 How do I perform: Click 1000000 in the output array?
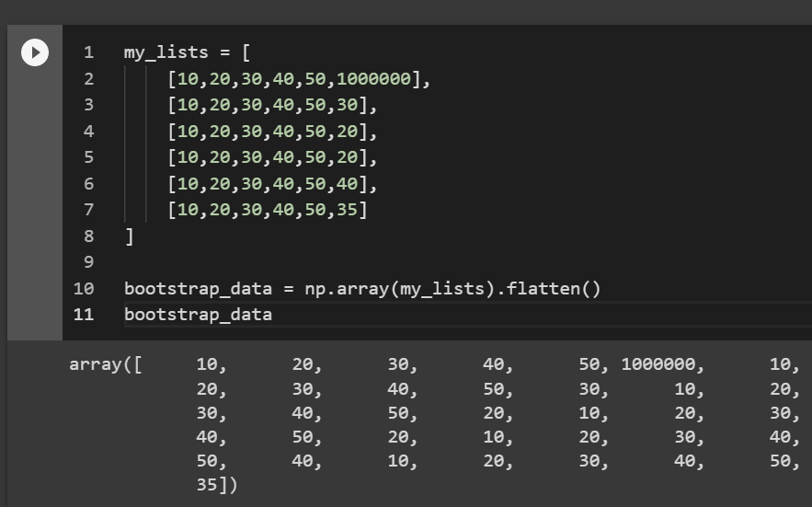pyautogui.click(x=658, y=364)
